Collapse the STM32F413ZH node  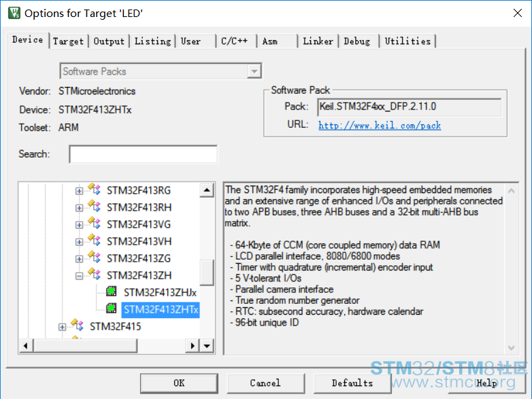tap(79, 276)
